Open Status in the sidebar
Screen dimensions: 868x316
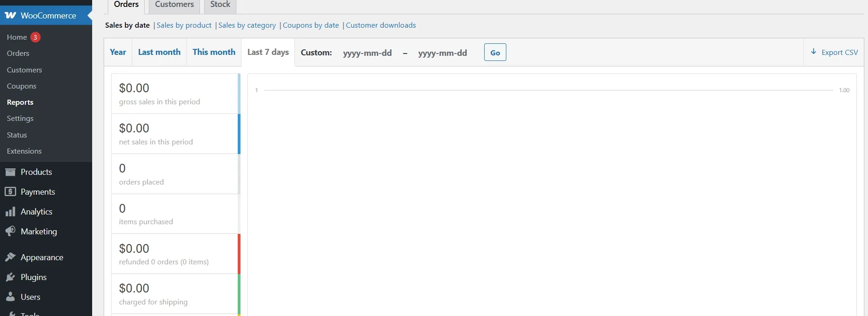point(17,135)
